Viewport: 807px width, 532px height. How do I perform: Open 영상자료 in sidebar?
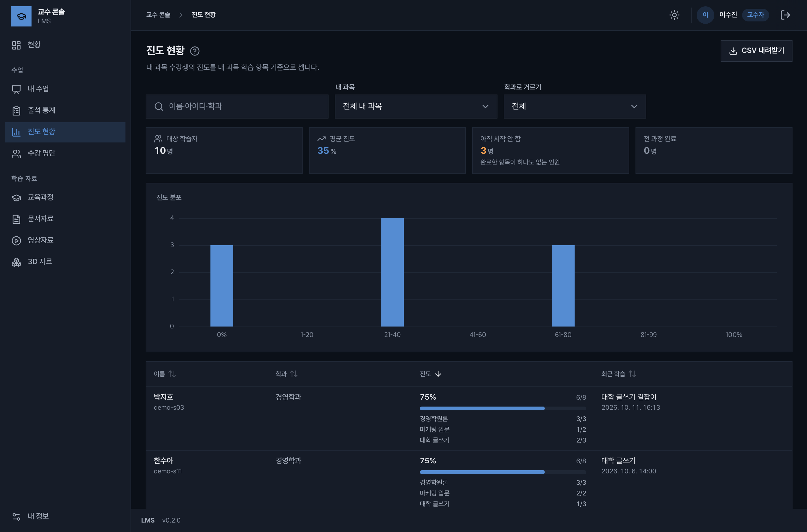tap(65, 240)
